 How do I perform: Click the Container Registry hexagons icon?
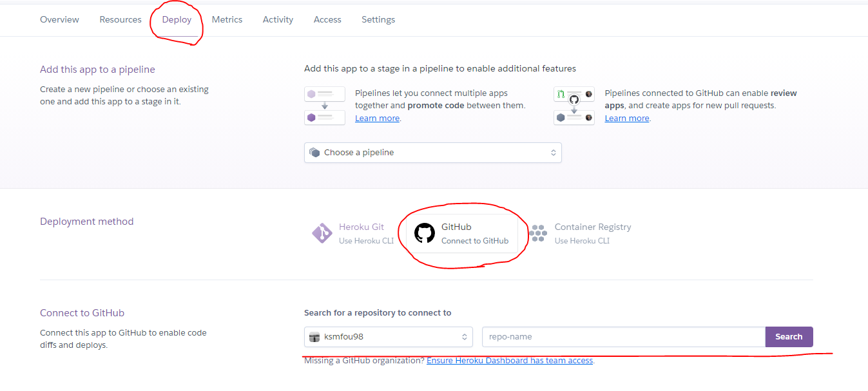click(537, 233)
